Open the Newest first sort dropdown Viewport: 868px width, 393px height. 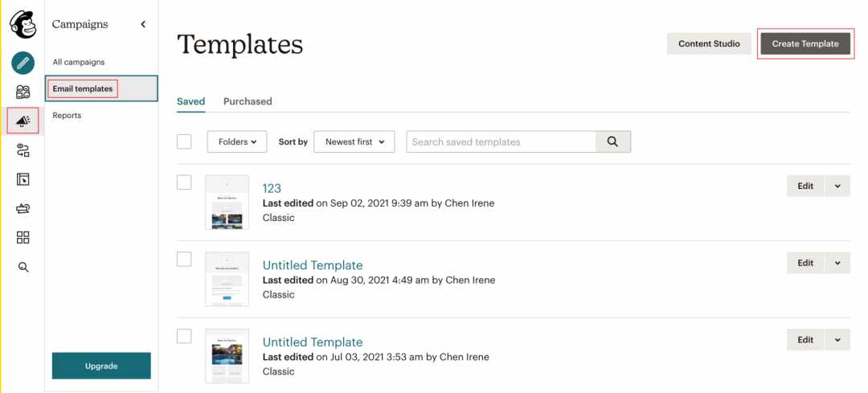tap(354, 141)
